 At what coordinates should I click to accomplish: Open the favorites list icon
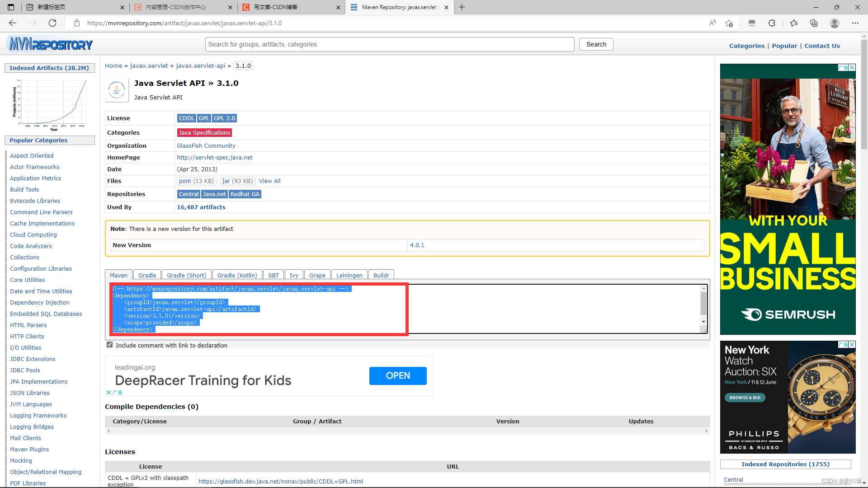[794, 23]
